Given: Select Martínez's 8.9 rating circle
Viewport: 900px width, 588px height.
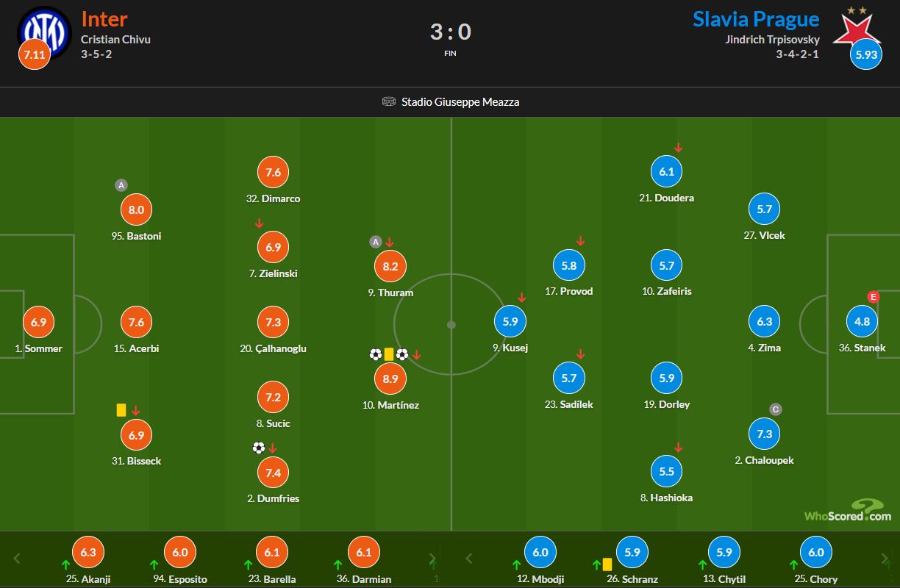Looking at the screenshot, I should [390, 379].
